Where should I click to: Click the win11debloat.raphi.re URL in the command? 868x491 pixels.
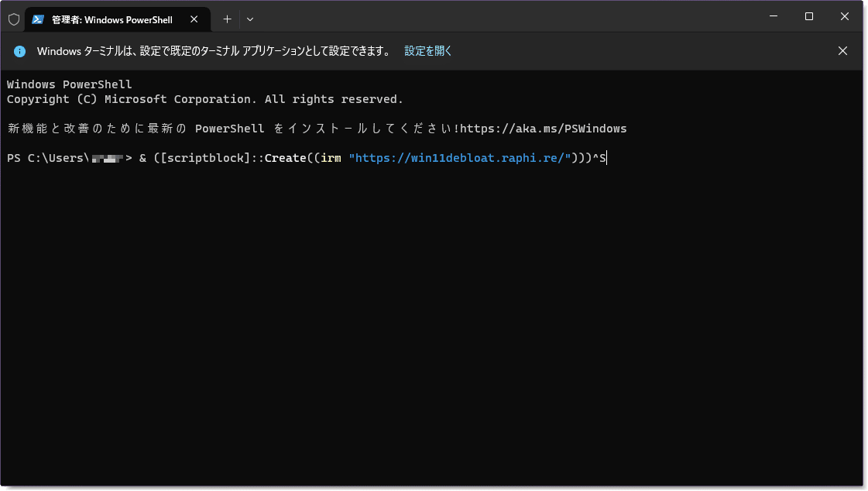(459, 158)
